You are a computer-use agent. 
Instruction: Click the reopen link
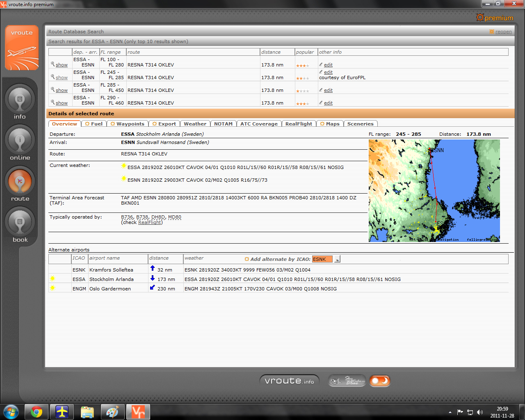coord(503,32)
